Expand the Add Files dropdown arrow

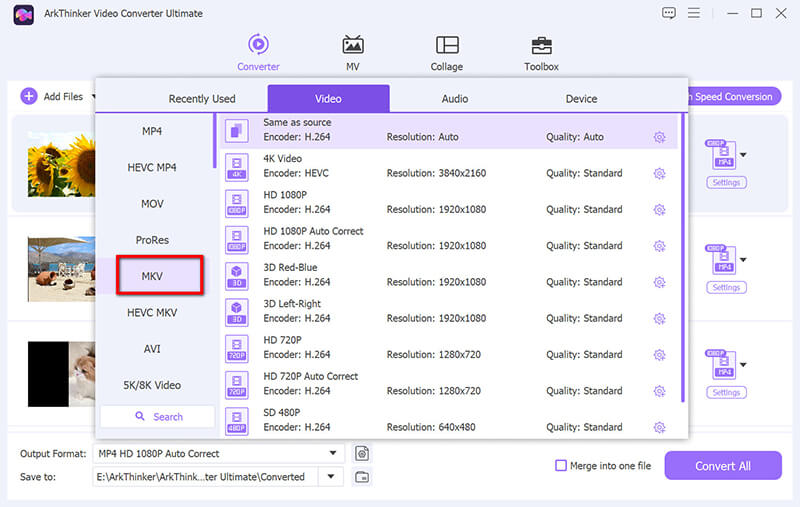(93, 96)
